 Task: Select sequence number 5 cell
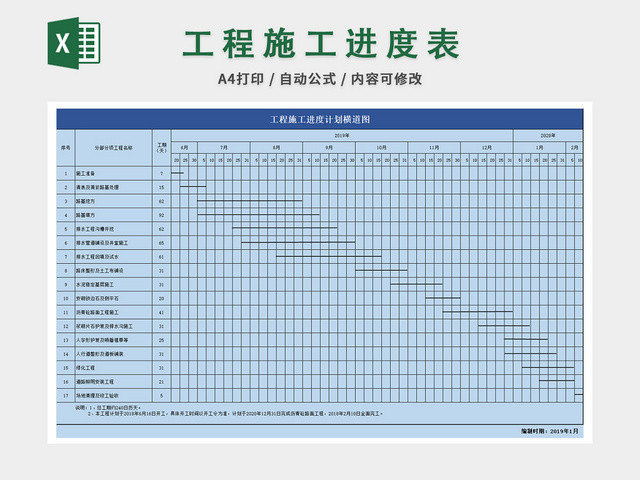pos(66,229)
